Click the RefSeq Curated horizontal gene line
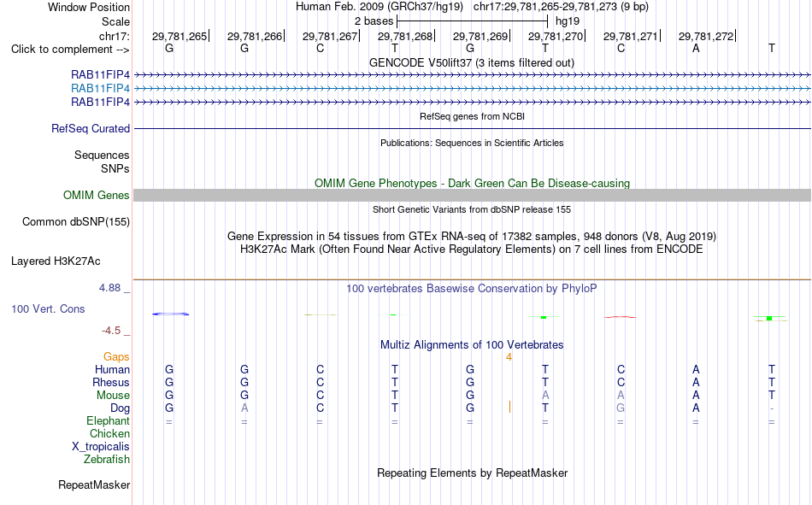The width and height of the screenshot is (812, 505). (x=472, y=128)
